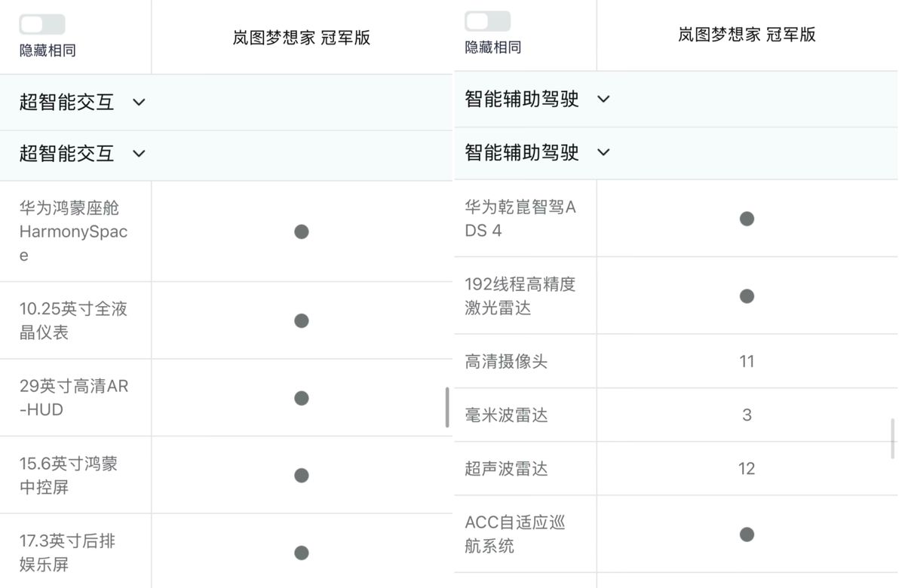Click the dot for 华为鸿蒙座舱 HarmonySpace

(302, 231)
